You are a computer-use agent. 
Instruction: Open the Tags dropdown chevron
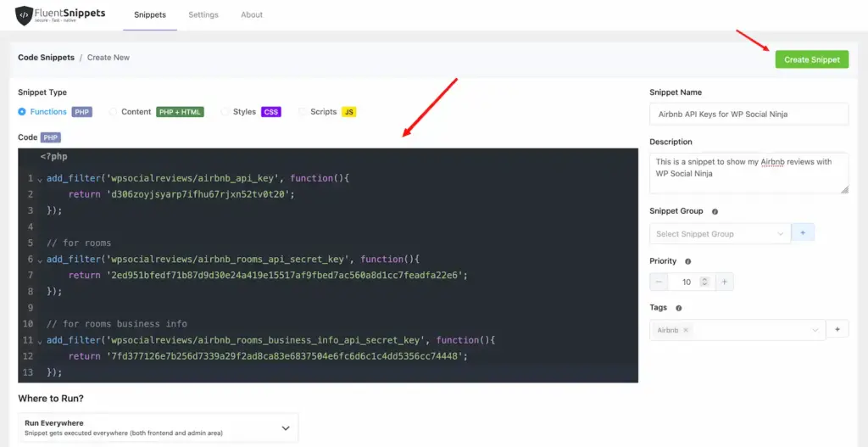(x=815, y=330)
